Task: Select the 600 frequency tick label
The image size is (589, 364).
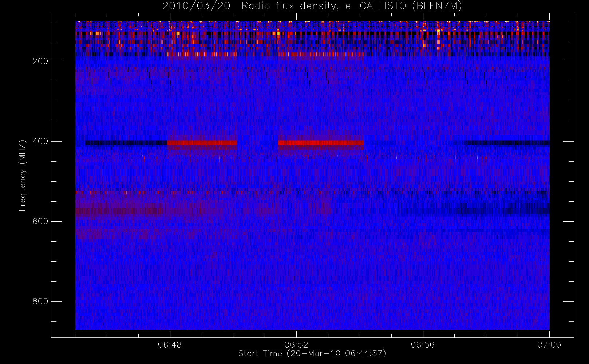Action: click(x=40, y=221)
